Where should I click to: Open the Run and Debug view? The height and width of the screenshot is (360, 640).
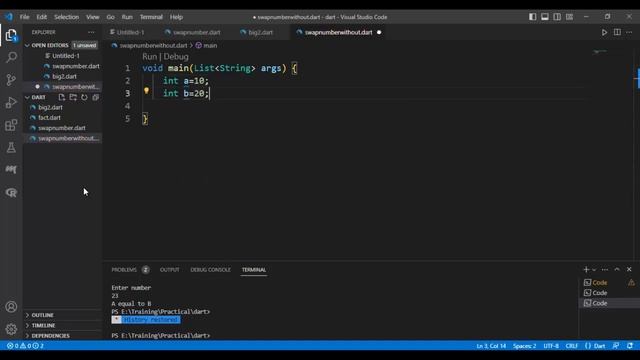tap(11, 102)
